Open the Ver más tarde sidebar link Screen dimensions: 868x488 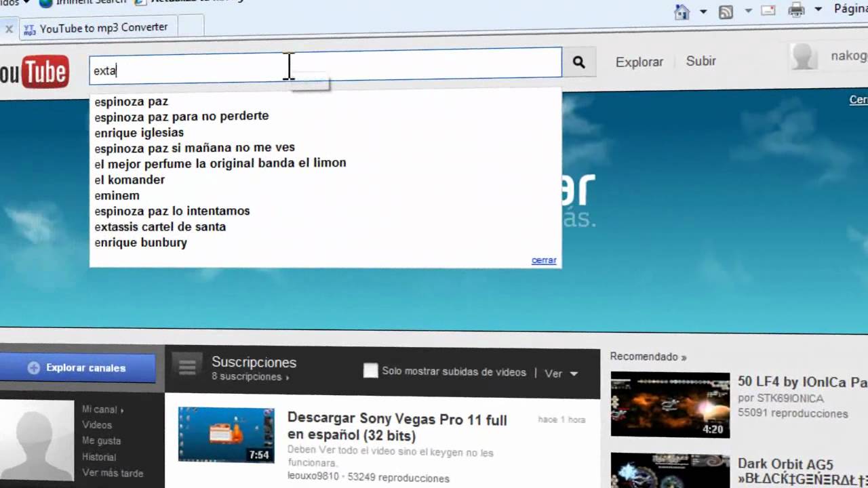(113, 473)
